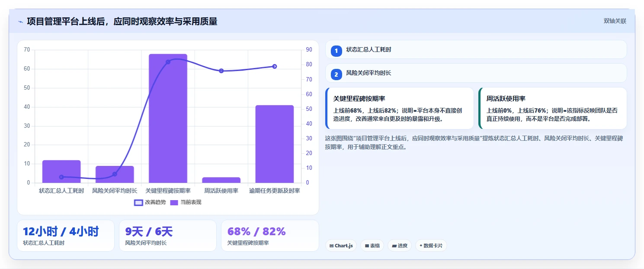Open the 68% / 82% stat card
This screenshot has height=269, width=644.
point(270,236)
